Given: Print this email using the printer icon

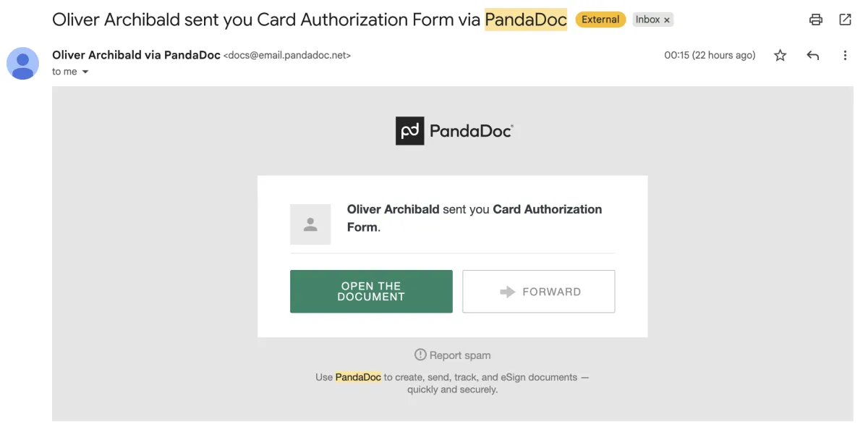Looking at the screenshot, I should pyautogui.click(x=816, y=20).
